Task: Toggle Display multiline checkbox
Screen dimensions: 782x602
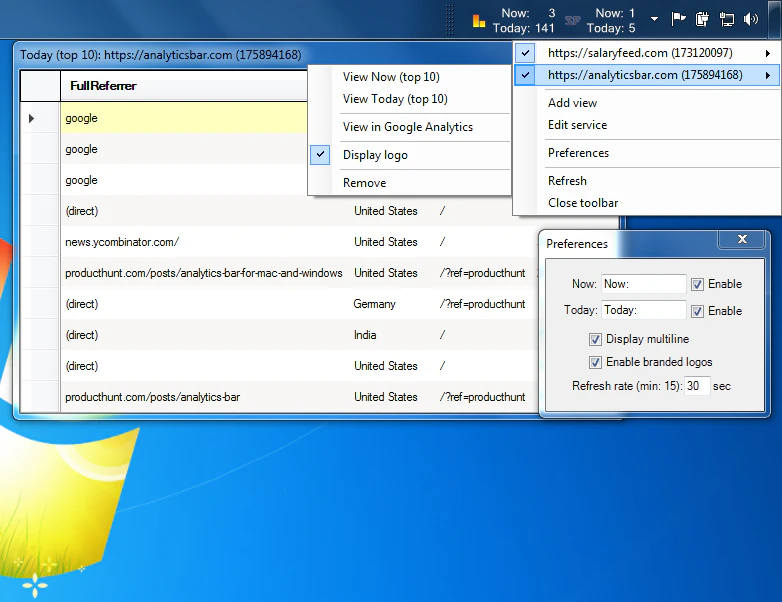Action: tap(595, 339)
